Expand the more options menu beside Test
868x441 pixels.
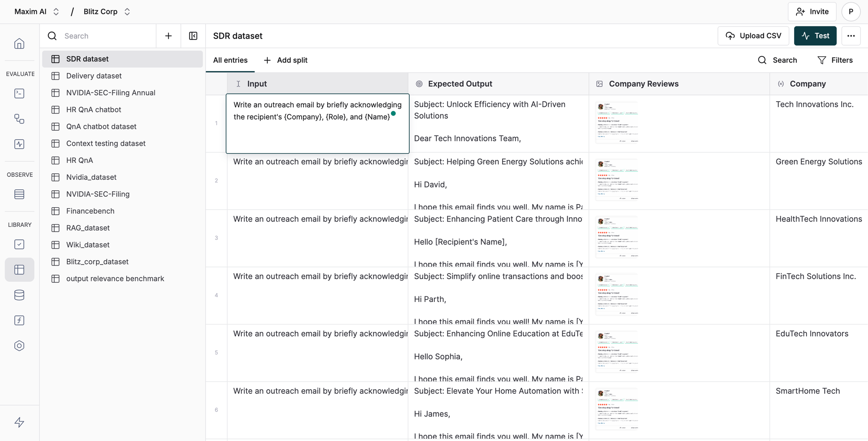[x=851, y=36]
